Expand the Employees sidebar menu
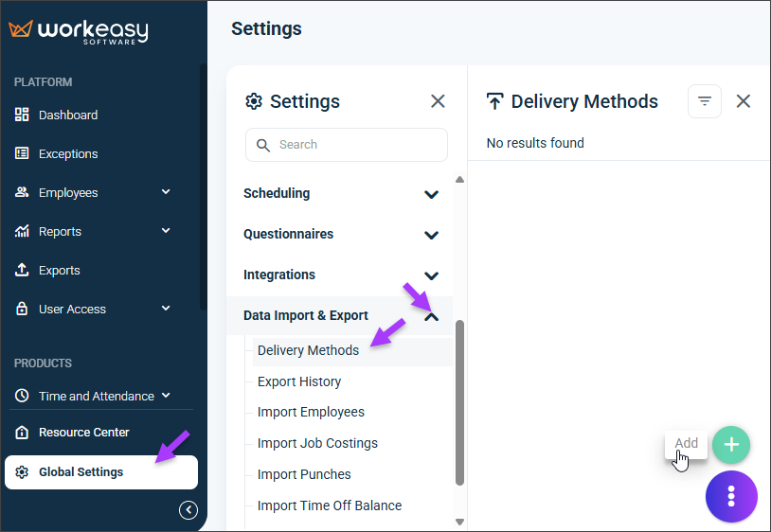The width and height of the screenshot is (771, 532). [x=166, y=191]
